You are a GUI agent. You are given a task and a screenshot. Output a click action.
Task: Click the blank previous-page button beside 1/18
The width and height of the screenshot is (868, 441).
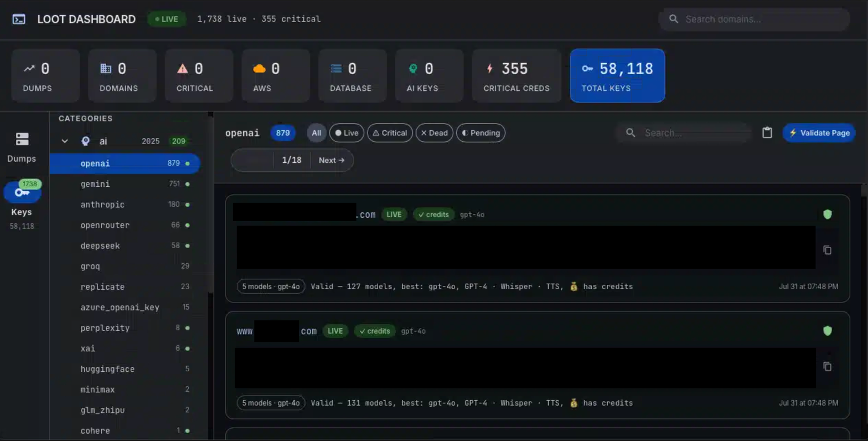click(x=252, y=160)
